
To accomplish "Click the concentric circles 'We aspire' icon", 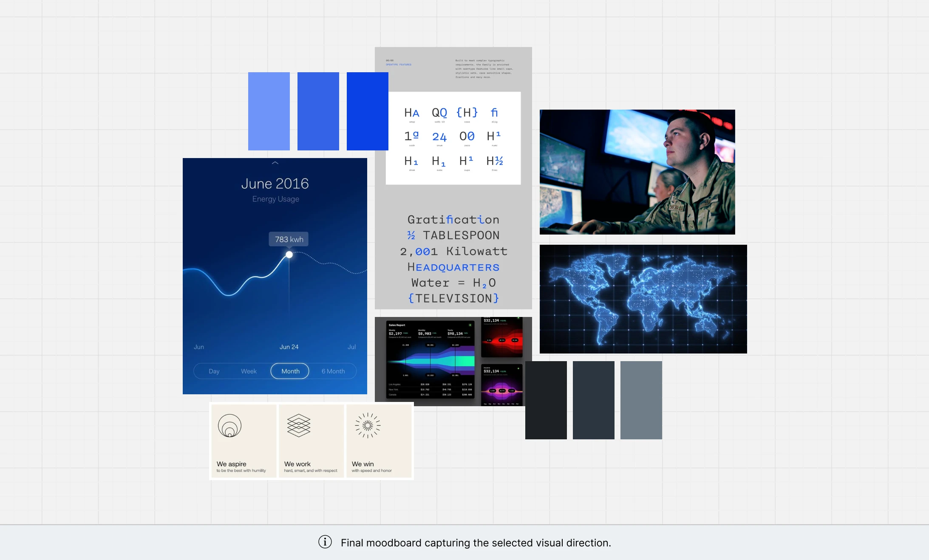I will click(229, 426).
